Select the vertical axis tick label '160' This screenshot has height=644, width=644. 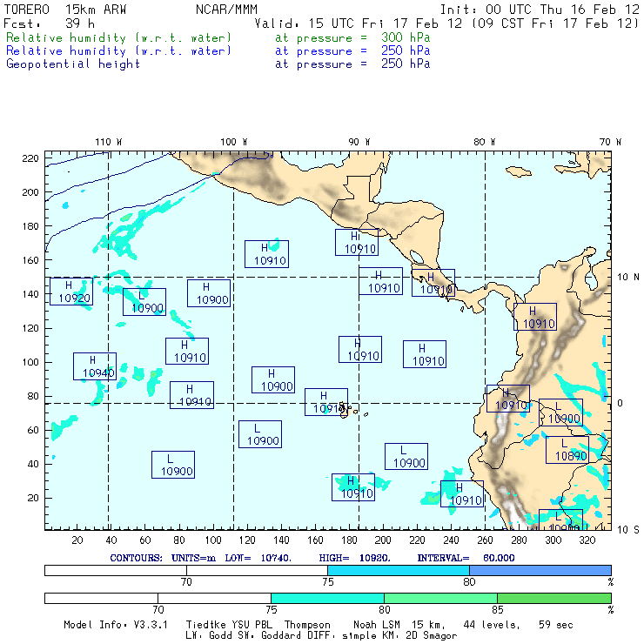[x=30, y=260]
